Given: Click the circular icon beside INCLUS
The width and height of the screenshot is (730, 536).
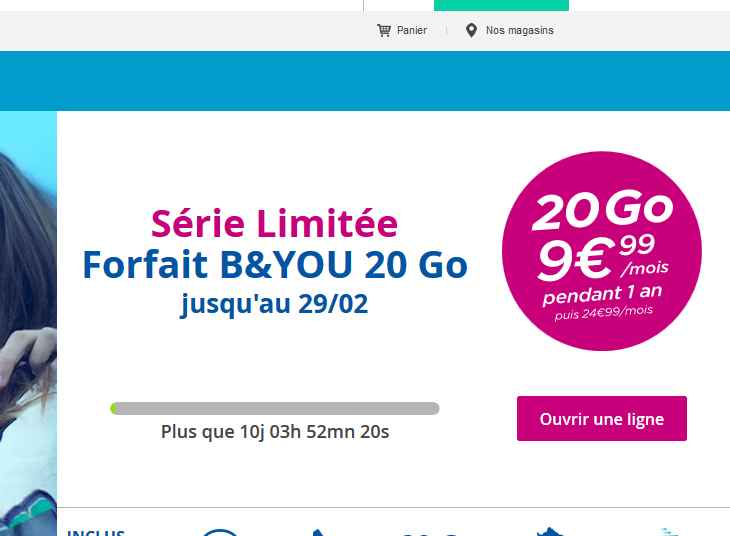Looking at the screenshot, I should click(220, 531).
